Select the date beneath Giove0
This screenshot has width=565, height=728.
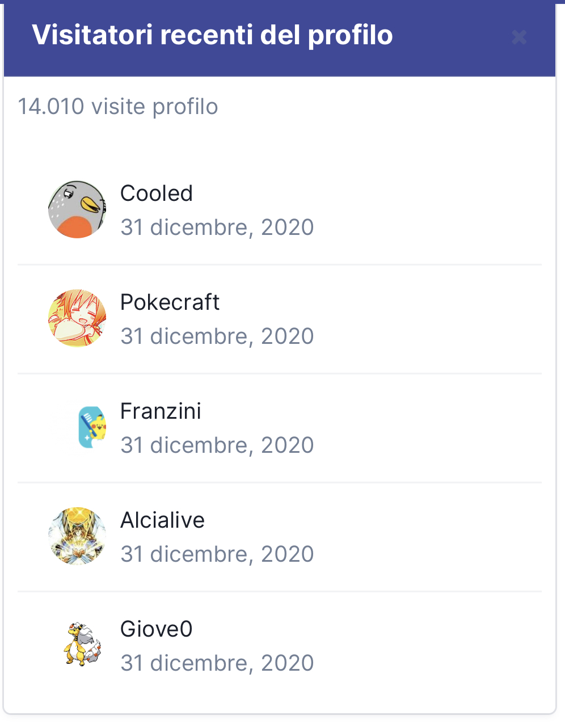[x=217, y=663]
